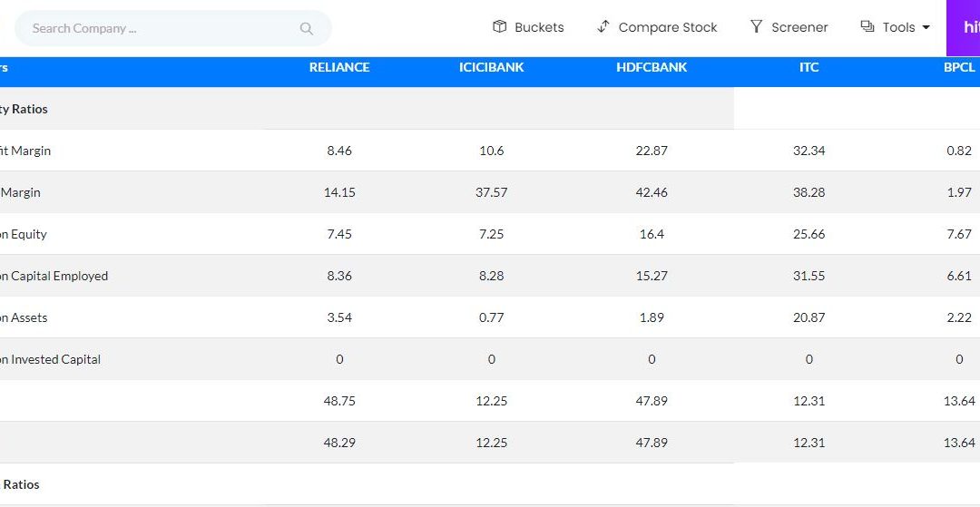Click the purple button at top right

point(963,28)
